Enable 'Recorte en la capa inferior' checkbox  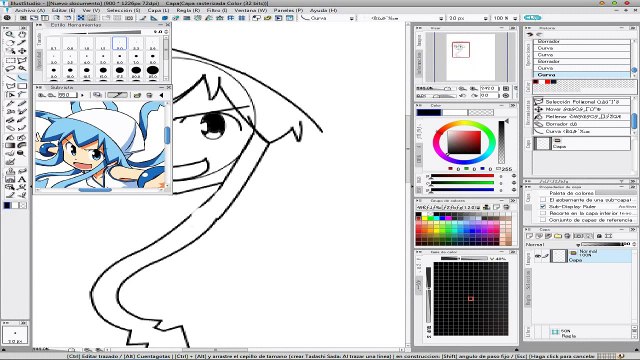point(543,213)
